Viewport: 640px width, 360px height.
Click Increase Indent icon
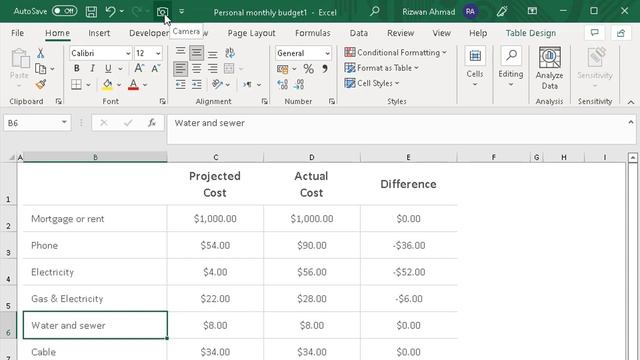[x=197, y=84]
